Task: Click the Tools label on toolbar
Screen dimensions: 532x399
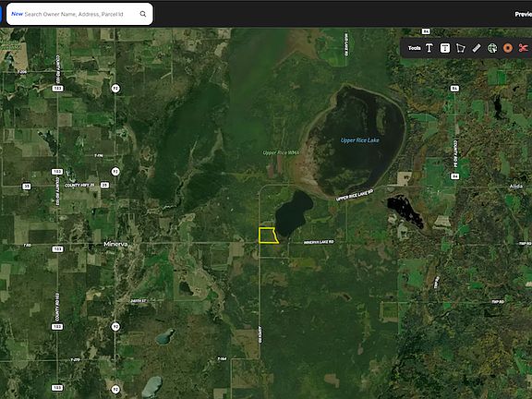Action: 415,48
